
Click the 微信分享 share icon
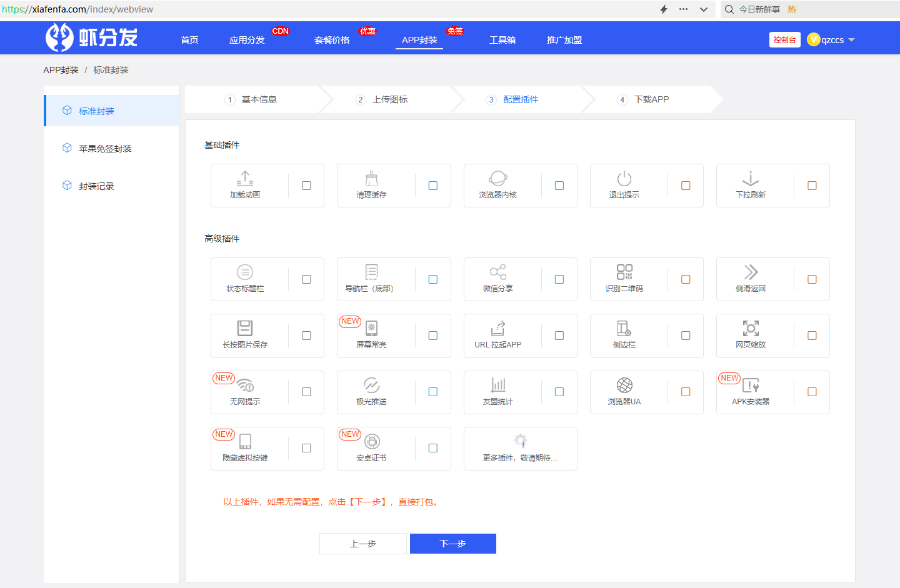tap(498, 272)
